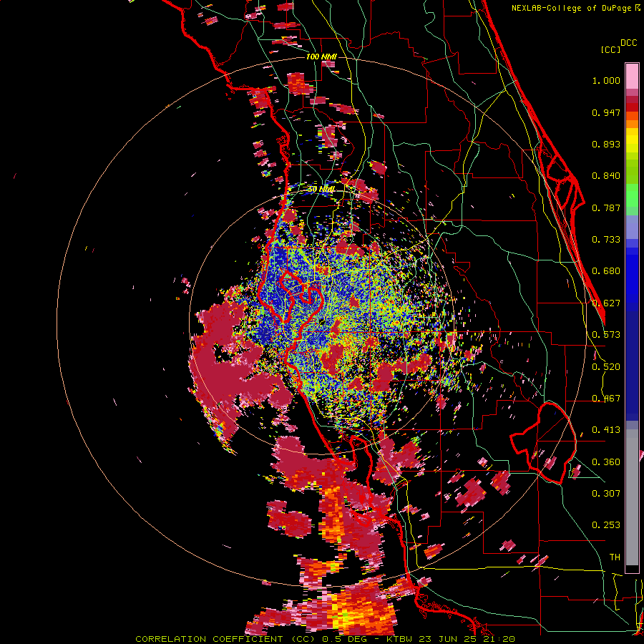644x644 pixels.
Task: Click the pink top segment of color scale
Action: tap(632, 76)
